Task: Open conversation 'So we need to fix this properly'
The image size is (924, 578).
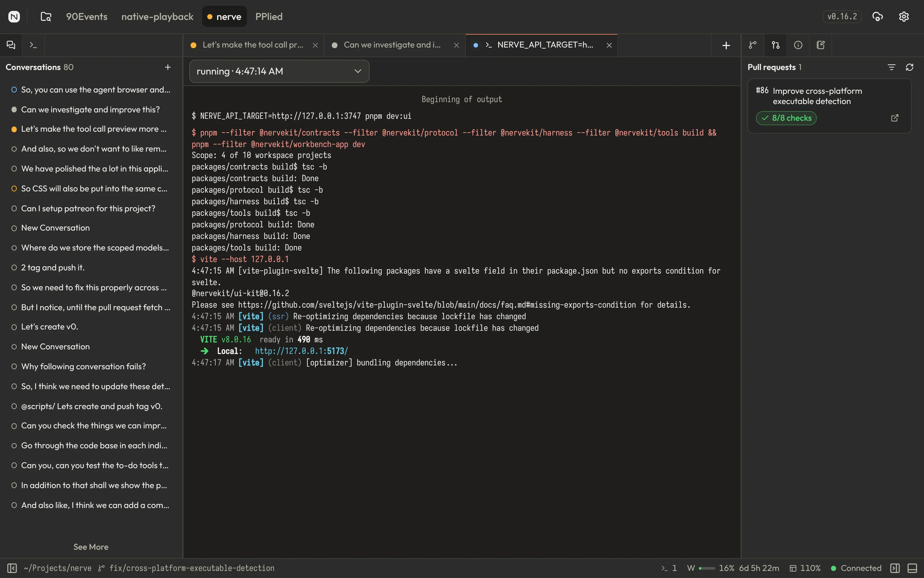Action: pyautogui.click(x=91, y=288)
